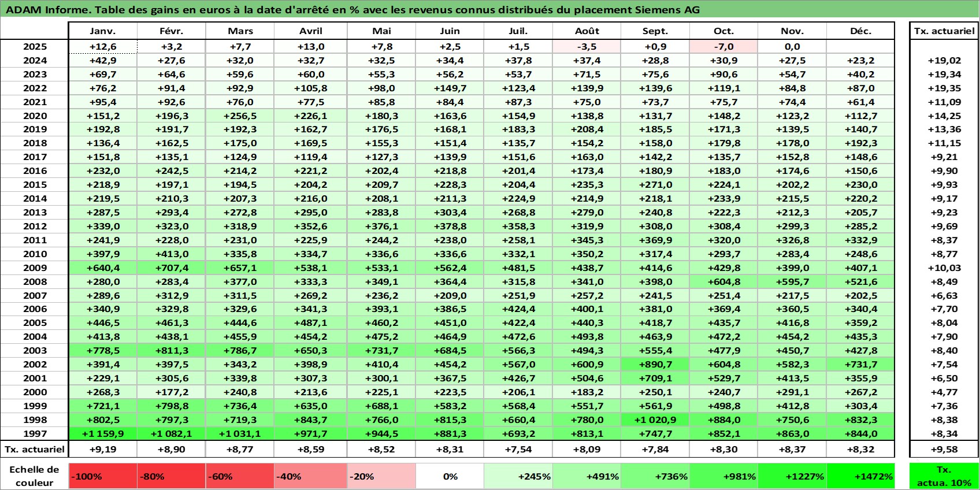Select the 2016 row label

[35, 171]
